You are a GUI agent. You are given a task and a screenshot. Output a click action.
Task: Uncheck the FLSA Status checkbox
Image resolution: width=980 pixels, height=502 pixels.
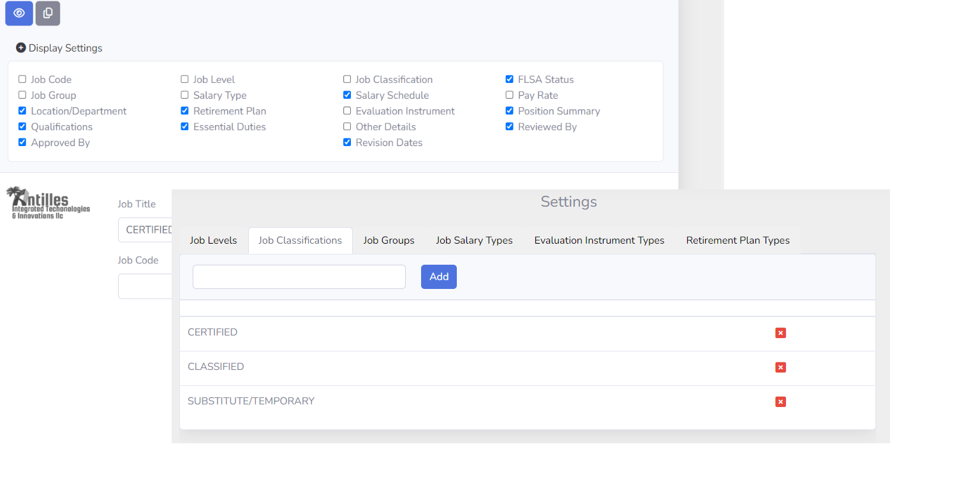coord(509,79)
